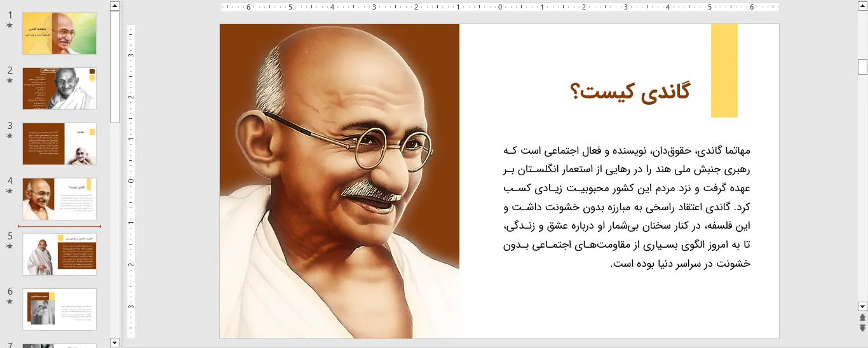The width and height of the screenshot is (868, 348).
Task: Click the vertical ruler left of the slide
Action: 132,181
